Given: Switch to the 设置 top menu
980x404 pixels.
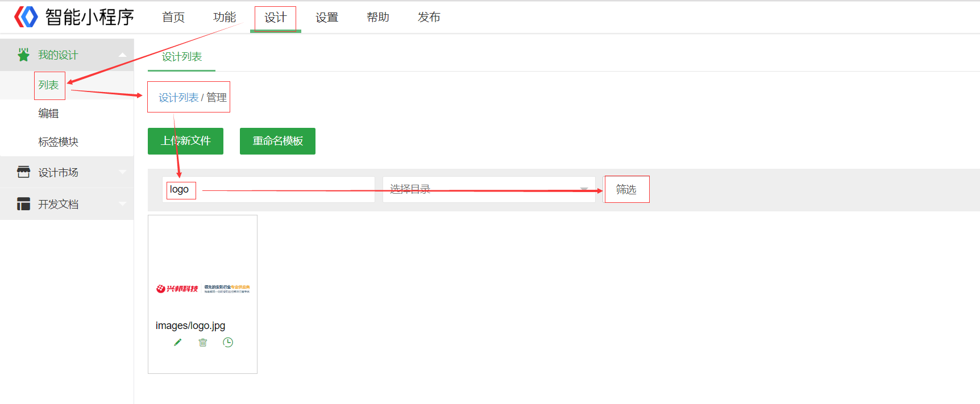Looking at the screenshot, I should click(327, 17).
